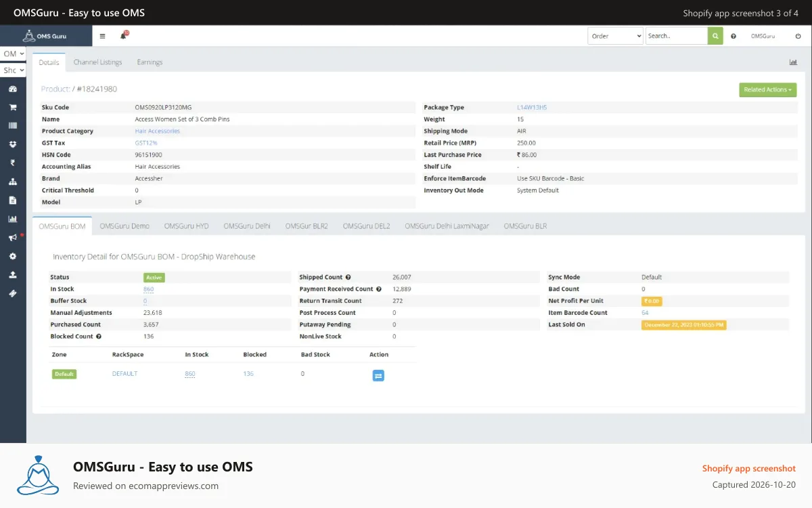The image size is (812, 508).
Task: Select the OMSGuru BLR warehouse tab
Action: click(525, 226)
